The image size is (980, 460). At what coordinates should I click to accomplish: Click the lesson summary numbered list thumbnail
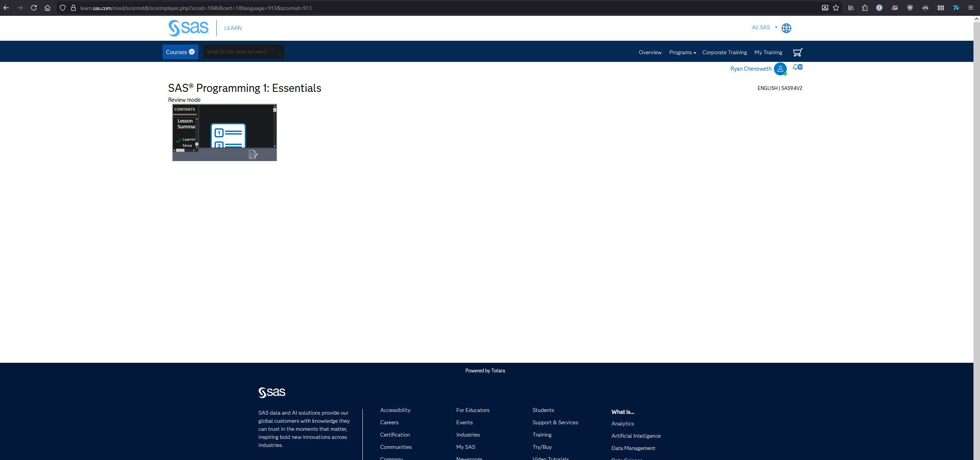[x=228, y=135]
